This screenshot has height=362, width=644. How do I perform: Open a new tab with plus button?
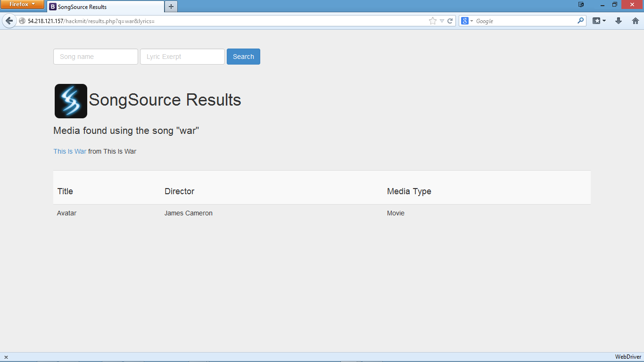point(171,7)
